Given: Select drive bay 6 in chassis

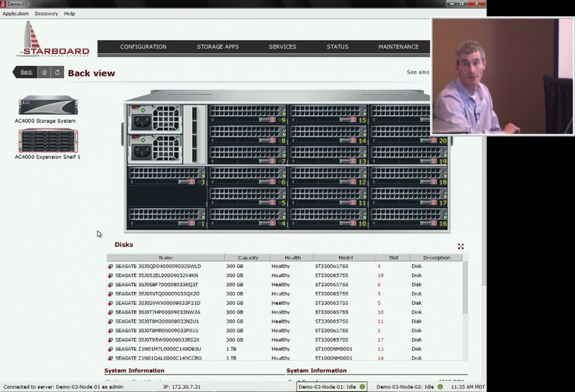Looking at the screenshot, I should pyautogui.click(x=248, y=176).
